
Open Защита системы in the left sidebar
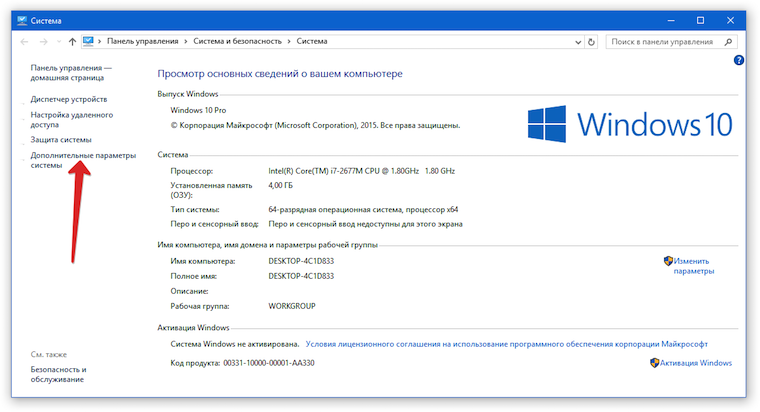pos(61,140)
